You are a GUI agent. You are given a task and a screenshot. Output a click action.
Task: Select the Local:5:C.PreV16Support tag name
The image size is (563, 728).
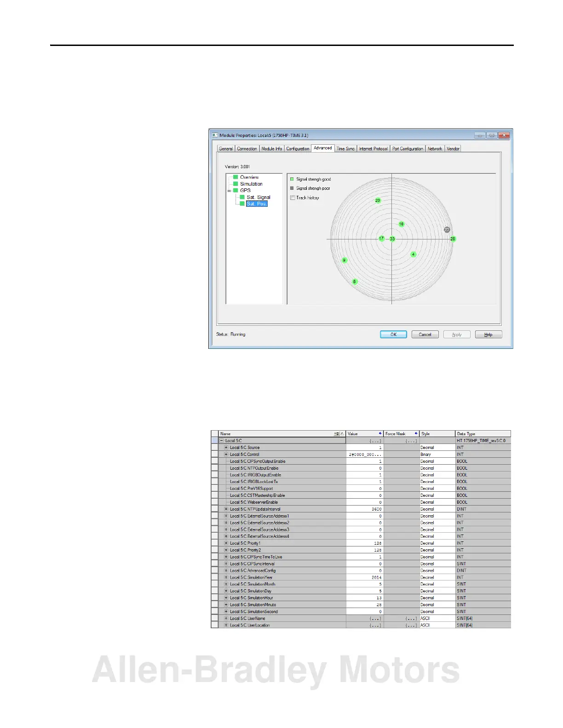[x=252, y=489]
